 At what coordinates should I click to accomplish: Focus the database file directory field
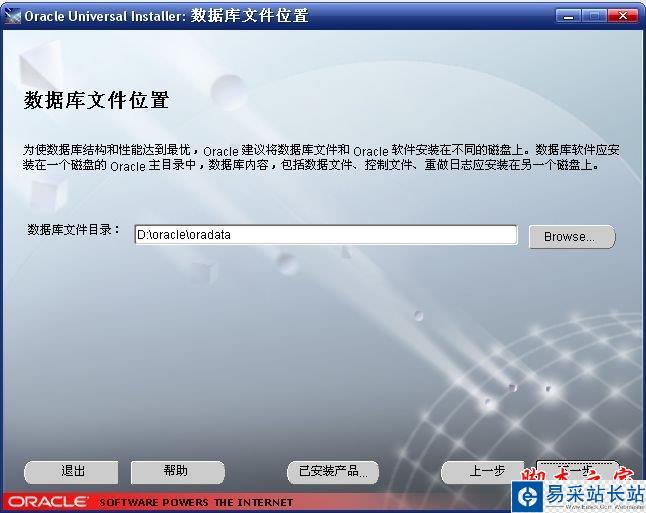point(325,235)
